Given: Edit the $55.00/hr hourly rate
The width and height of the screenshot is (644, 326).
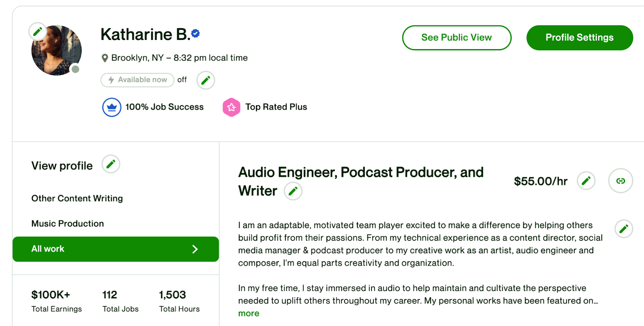Looking at the screenshot, I should click(x=586, y=181).
